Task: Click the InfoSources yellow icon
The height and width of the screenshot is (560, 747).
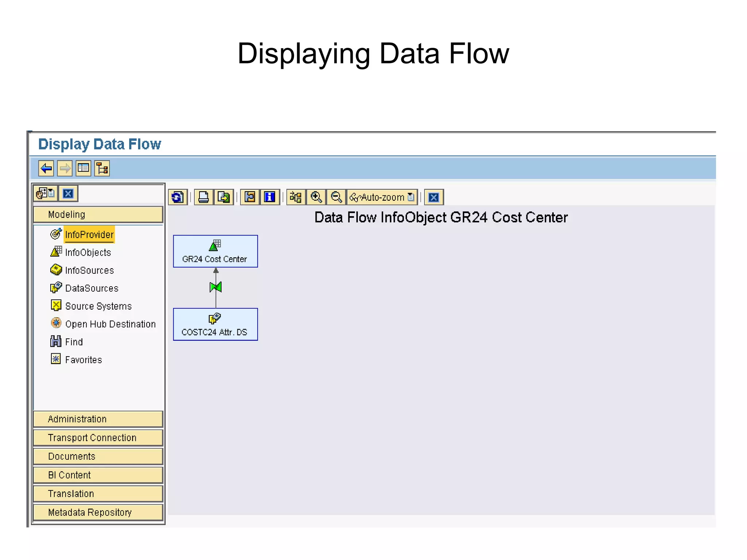Action: coord(56,269)
